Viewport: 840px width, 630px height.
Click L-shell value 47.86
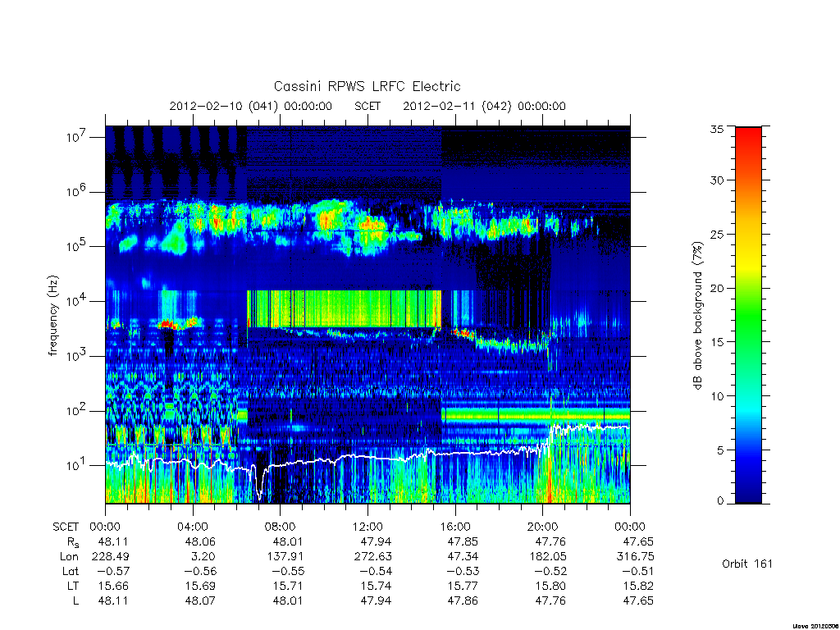click(x=463, y=600)
